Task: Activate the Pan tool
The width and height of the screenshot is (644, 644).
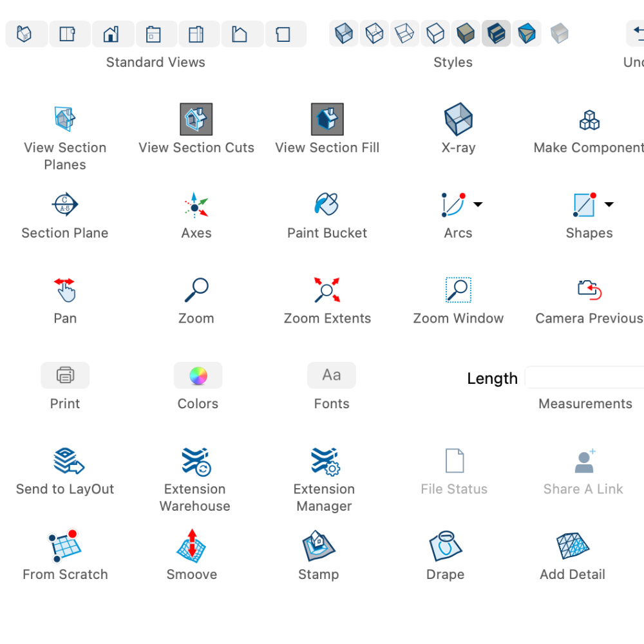Action: [x=65, y=290]
